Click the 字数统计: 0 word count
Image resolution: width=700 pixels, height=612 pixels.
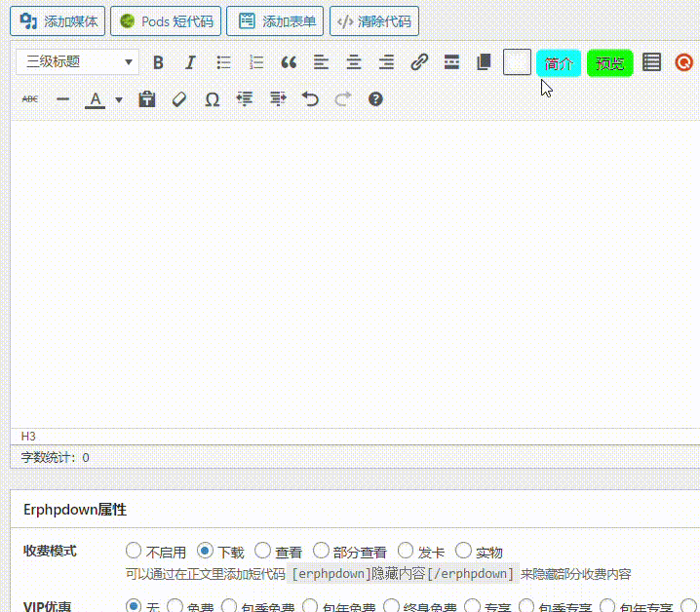click(x=55, y=458)
